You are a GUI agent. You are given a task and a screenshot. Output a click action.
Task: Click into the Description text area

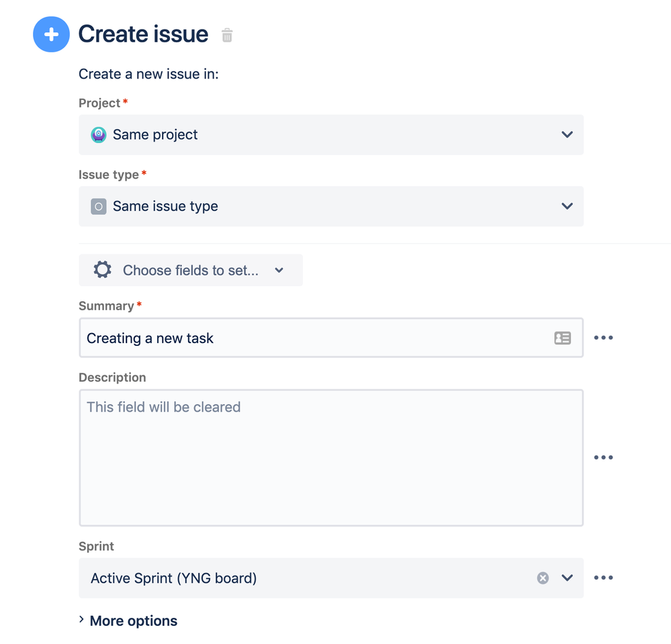[x=331, y=457]
